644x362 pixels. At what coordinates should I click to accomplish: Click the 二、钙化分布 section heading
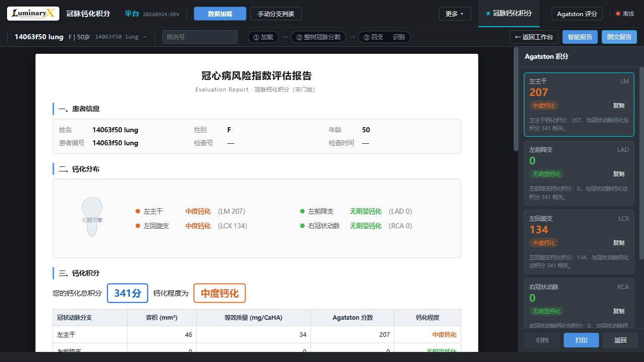pyautogui.click(x=79, y=169)
